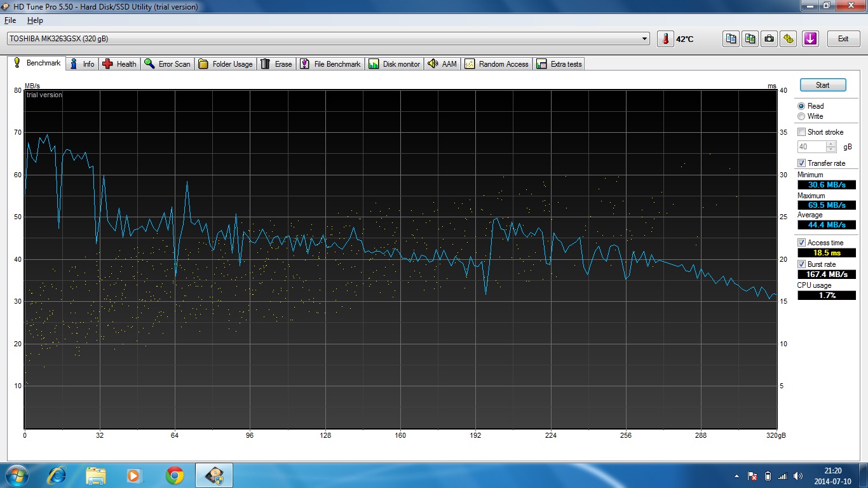Image resolution: width=868 pixels, height=488 pixels.
Task: Open Windows Media Player from taskbar
Action: tap(134, 475)
